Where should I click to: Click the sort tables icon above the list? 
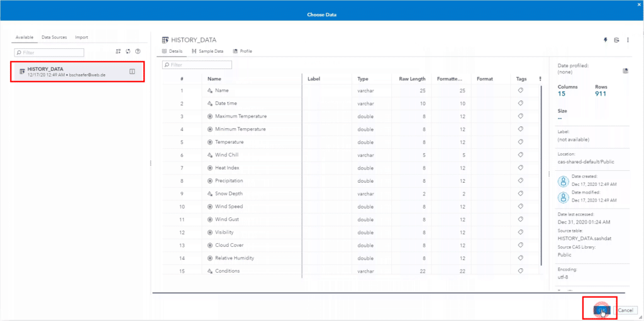coord(119,52)
